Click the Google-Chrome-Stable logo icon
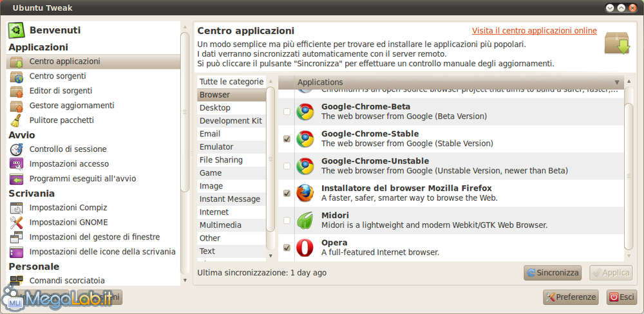The image size is (644, 314). click(305, 139)
